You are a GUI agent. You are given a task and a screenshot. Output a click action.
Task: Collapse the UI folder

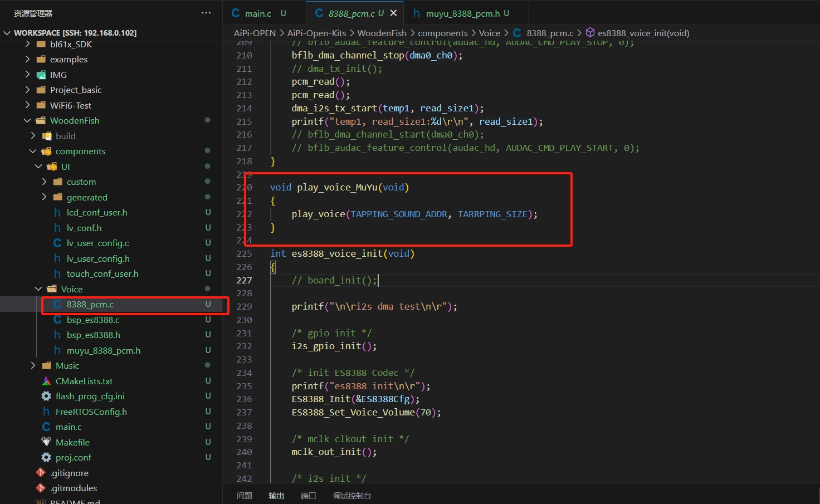[38, 167]
